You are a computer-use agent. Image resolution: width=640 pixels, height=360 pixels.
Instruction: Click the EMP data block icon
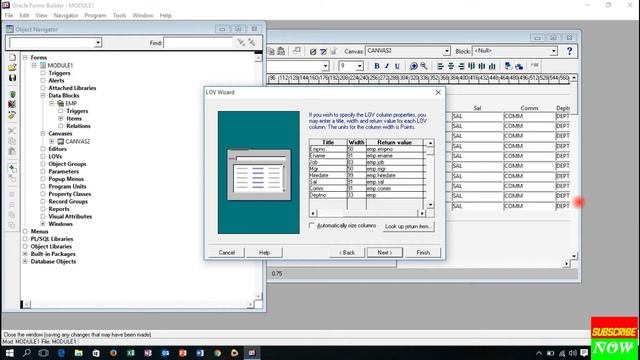(60, 104)
